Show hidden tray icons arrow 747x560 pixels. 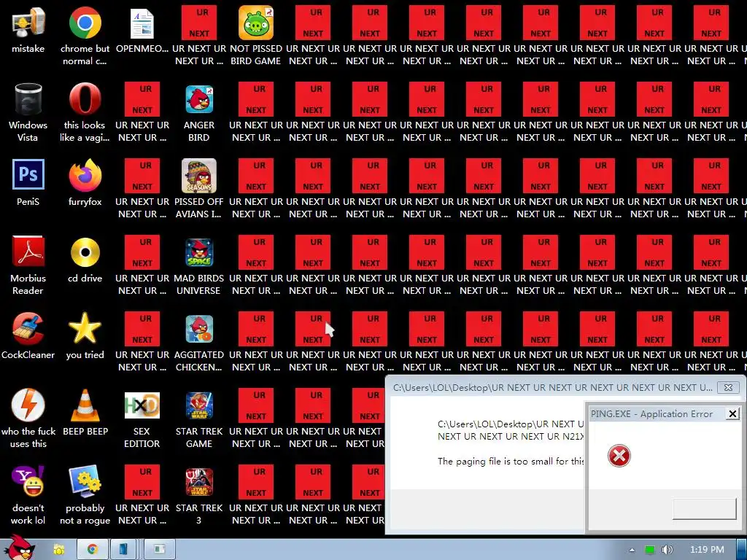(x=632, y=550)
